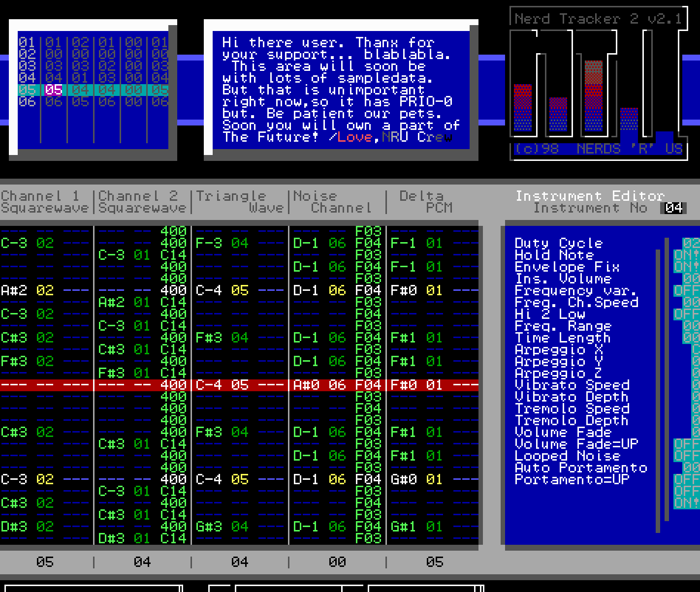Click the Instrument No field showing 04
The height and width of the screenshot is (592, 700).
click(673, 208)
